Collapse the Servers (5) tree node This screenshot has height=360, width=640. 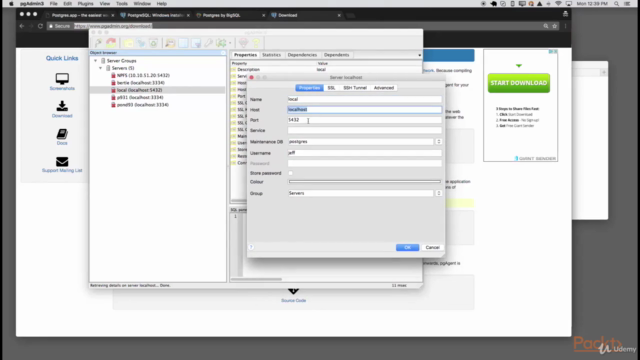click(x=100, y=68)
